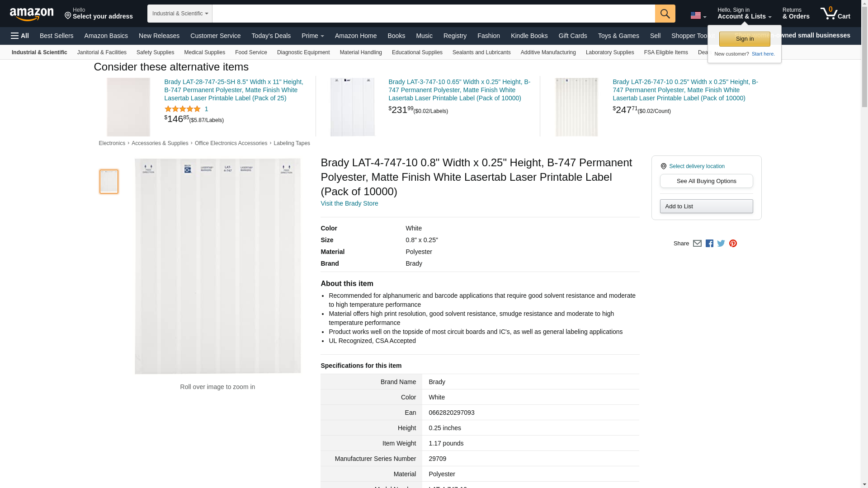Open the shopping cart icon
868x488 pixels.
835,14
